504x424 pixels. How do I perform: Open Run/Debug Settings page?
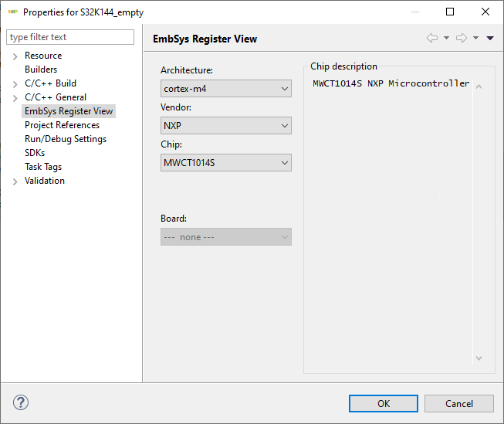(66, 139)
